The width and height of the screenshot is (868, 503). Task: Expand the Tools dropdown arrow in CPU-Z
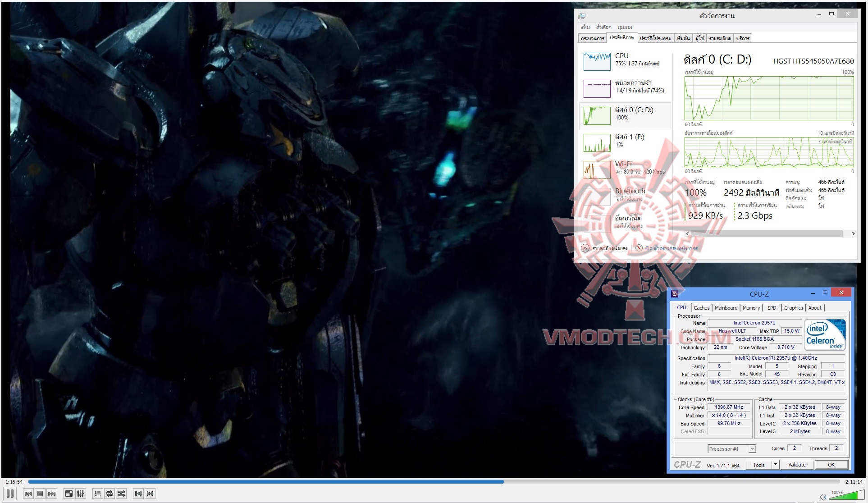[775, 465]
